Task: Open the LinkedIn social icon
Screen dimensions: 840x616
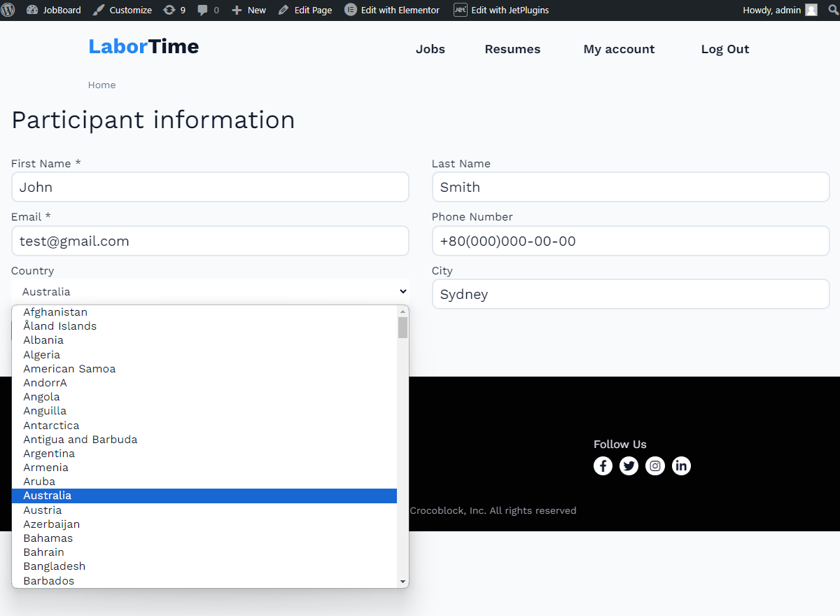Action: [681, 465]
